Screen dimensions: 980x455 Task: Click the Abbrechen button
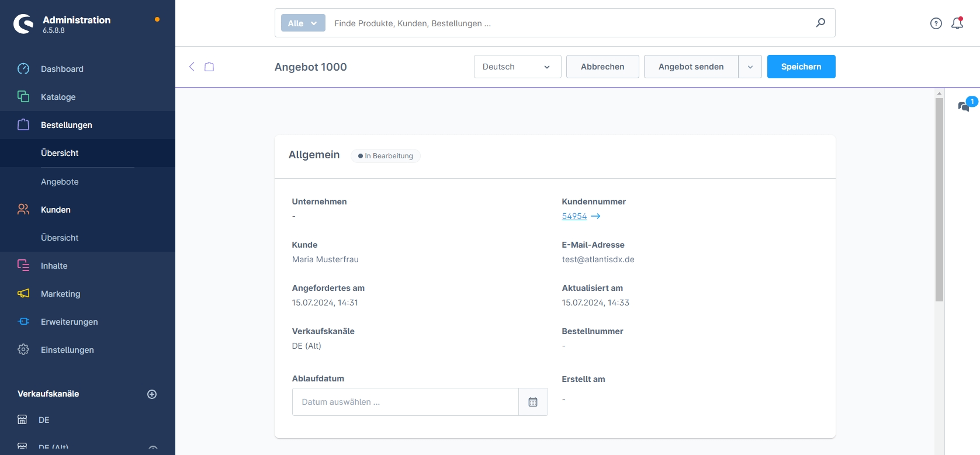[602, 67]
